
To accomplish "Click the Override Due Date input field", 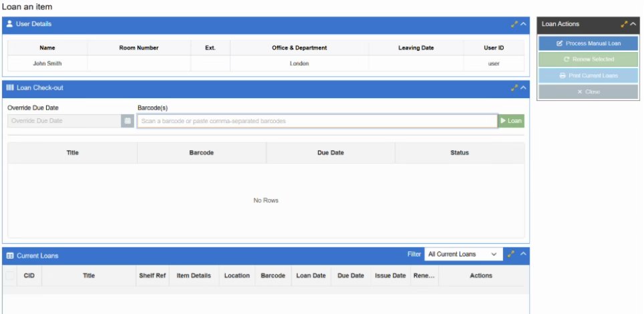I will point(64,121).
